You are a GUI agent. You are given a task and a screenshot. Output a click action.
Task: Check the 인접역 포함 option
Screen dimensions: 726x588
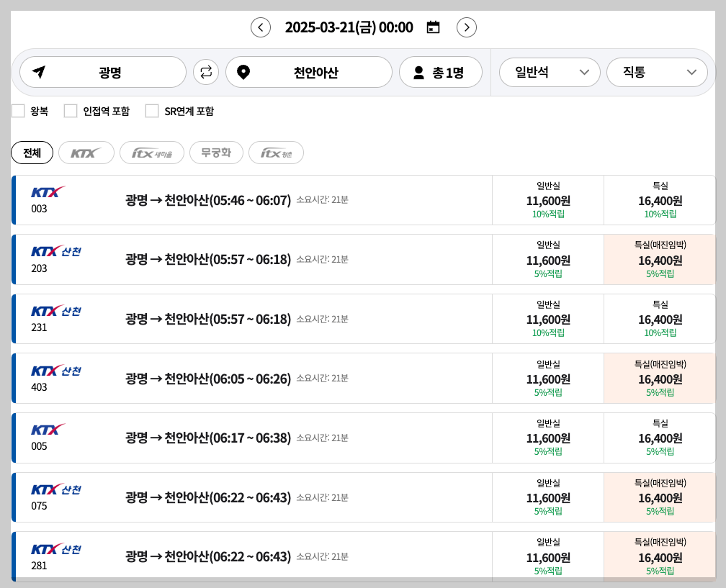point(70,111)
